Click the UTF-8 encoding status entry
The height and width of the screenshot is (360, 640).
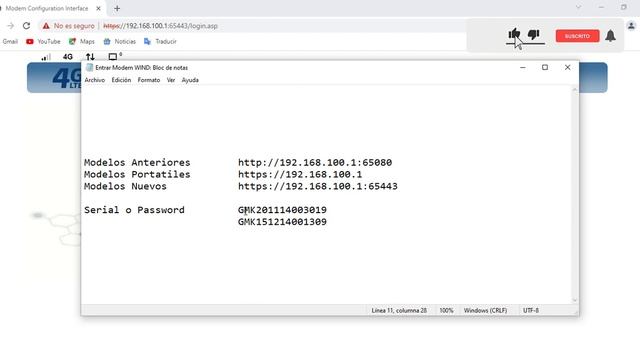(x=531, y=311)
